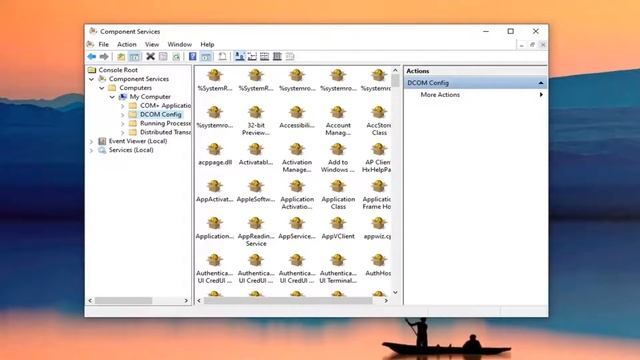The width and height of the screenshot is (640, 360).
Task: Select Services (Local) in tree
Action: point(131,150)
